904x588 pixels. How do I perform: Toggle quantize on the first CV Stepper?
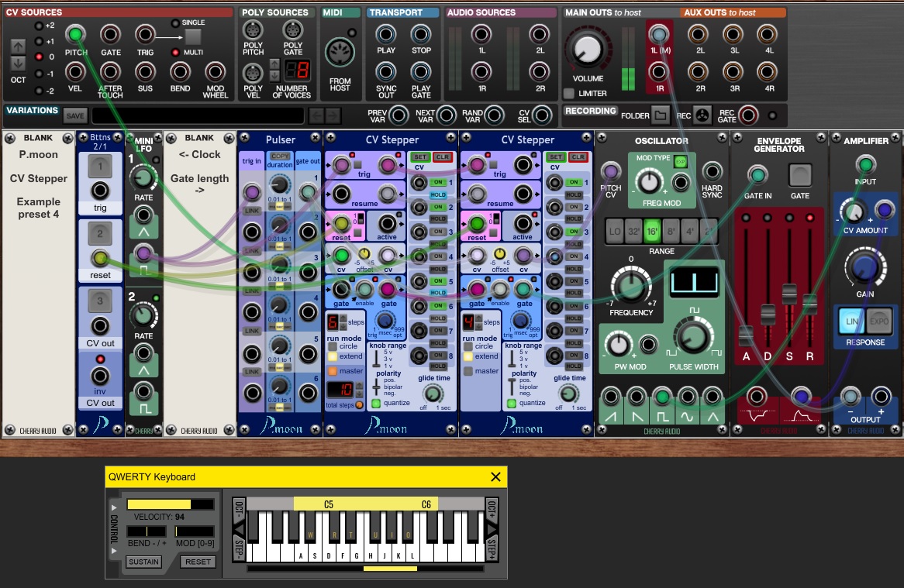[x=376, y=404]
